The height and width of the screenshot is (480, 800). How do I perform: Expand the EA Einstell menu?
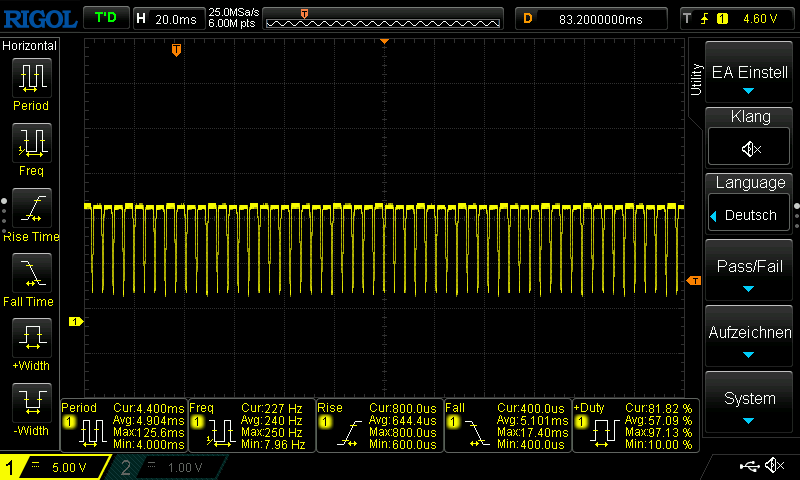click(750, 74)
